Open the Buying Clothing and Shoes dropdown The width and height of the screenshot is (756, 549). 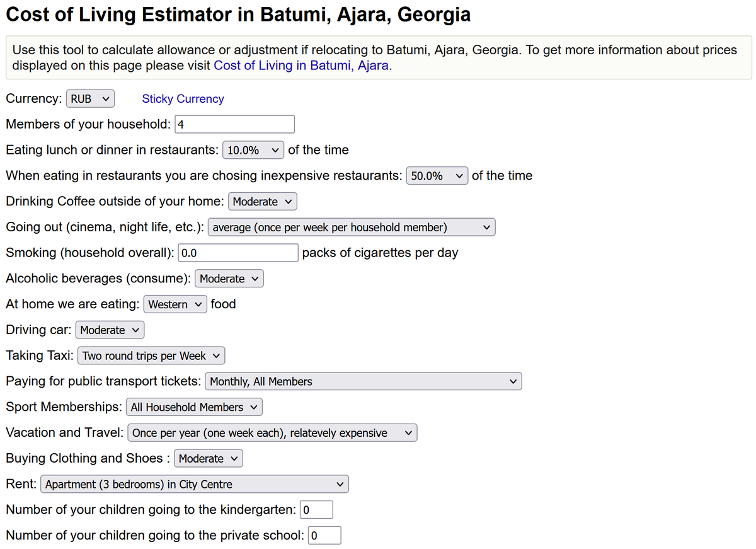pos(209,459)
